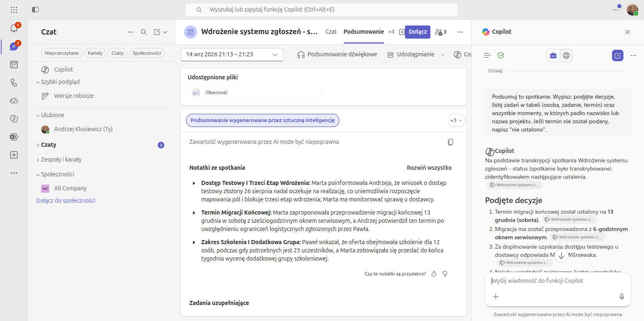Open the apps launcher grid icon
Screen dimensions: 644x321
click(14, 9)
